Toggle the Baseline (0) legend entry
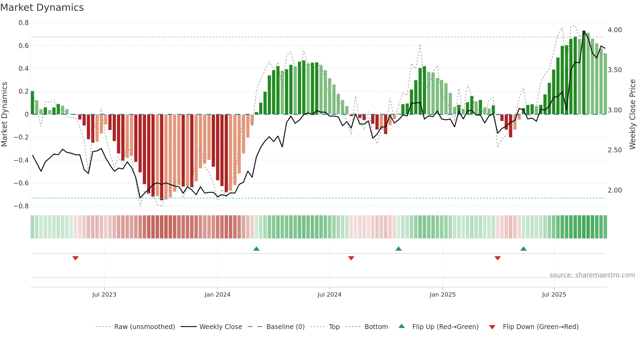644x362 pixels. [x=276, y=327]
